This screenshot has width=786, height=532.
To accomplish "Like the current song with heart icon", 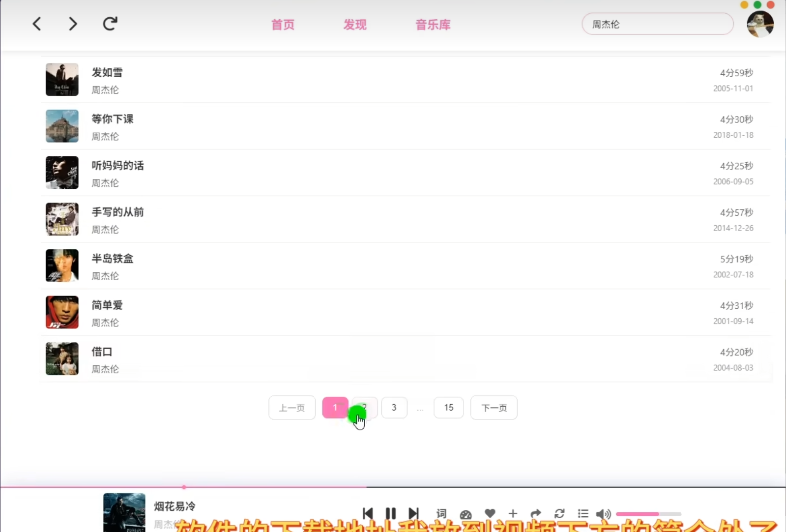I will 490,513.
